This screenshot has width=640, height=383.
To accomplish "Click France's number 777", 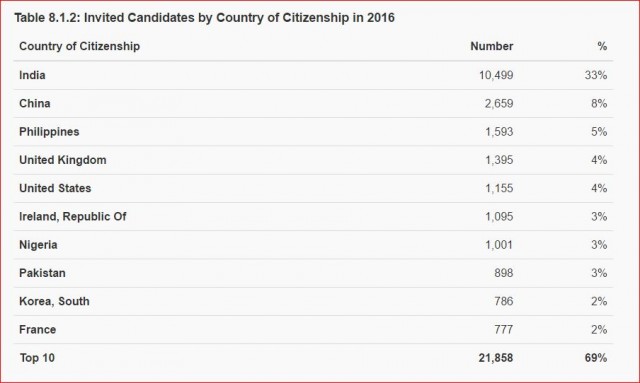I will click(504, 330).
